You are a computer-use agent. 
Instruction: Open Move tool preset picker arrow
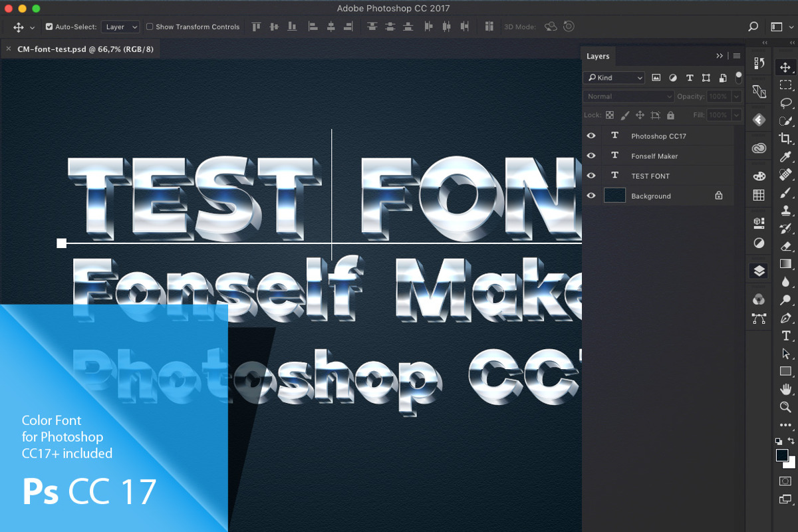(33, 28)
